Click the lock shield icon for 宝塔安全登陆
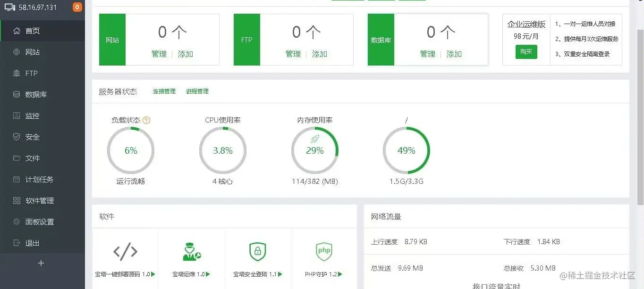 [x=258, y=252]
